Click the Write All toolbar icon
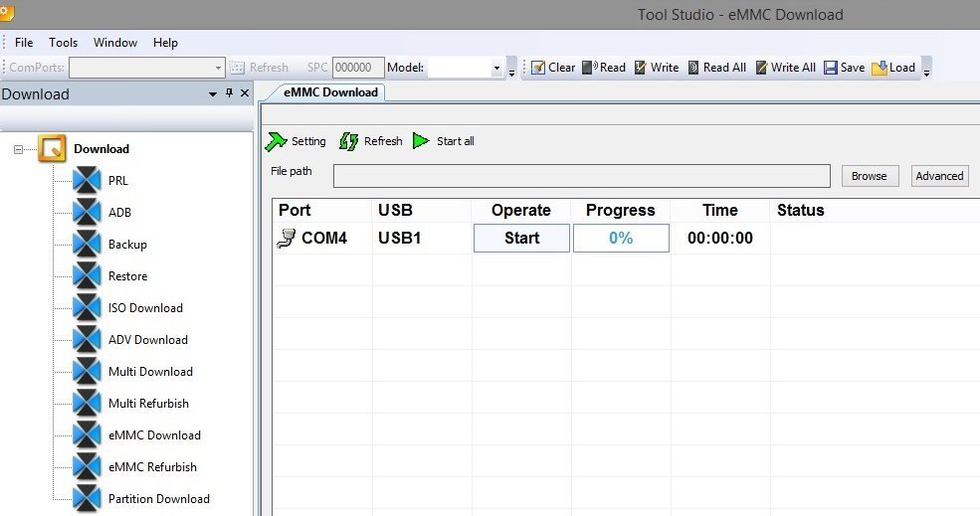This screenshot has height=516, width=980. [x=761, y=68]
